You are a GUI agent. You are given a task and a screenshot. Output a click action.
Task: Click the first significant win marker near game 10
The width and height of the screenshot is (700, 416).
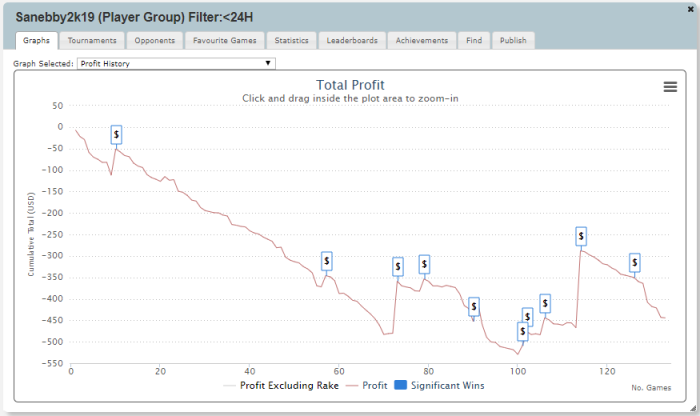116,134
